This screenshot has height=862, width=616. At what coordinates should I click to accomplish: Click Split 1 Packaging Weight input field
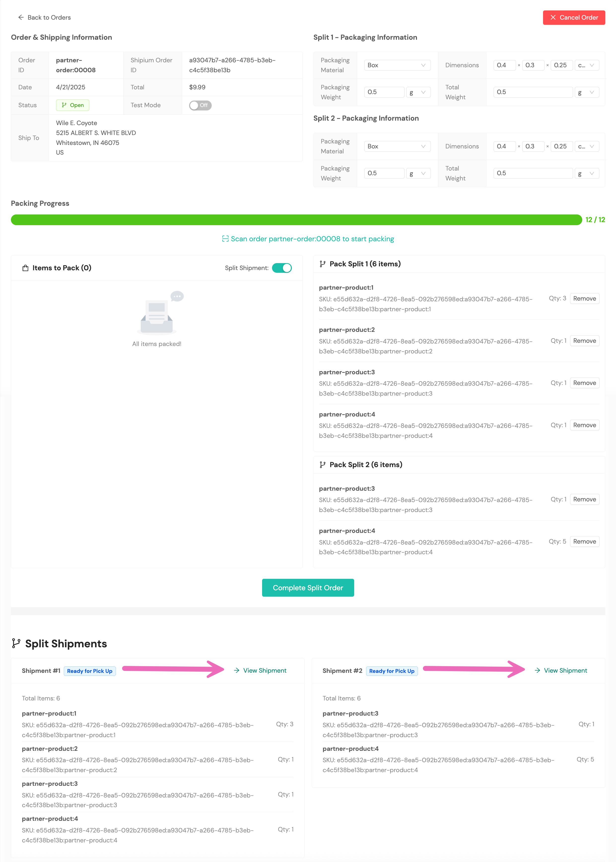tap(384, 92)
